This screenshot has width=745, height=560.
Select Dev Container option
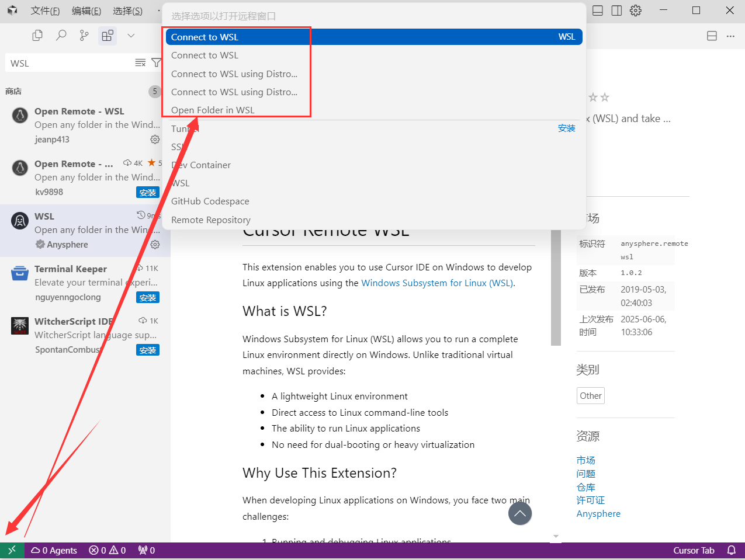point(374,165)
